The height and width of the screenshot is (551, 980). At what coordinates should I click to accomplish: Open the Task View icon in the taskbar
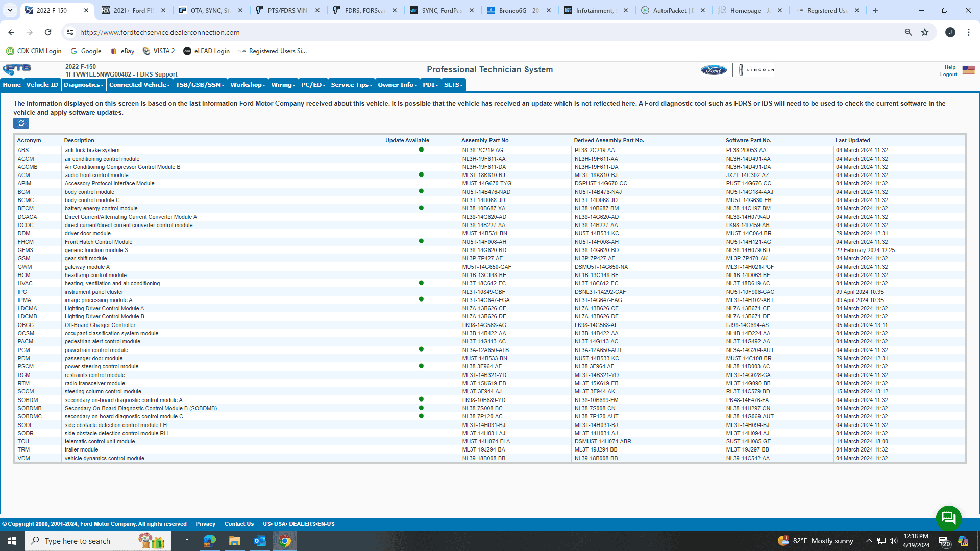tap(184, 541)
